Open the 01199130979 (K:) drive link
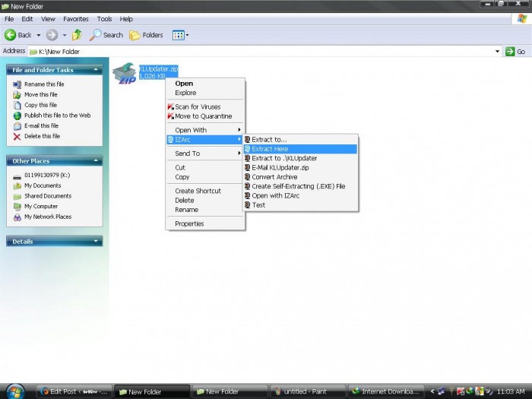 (47, 175)
